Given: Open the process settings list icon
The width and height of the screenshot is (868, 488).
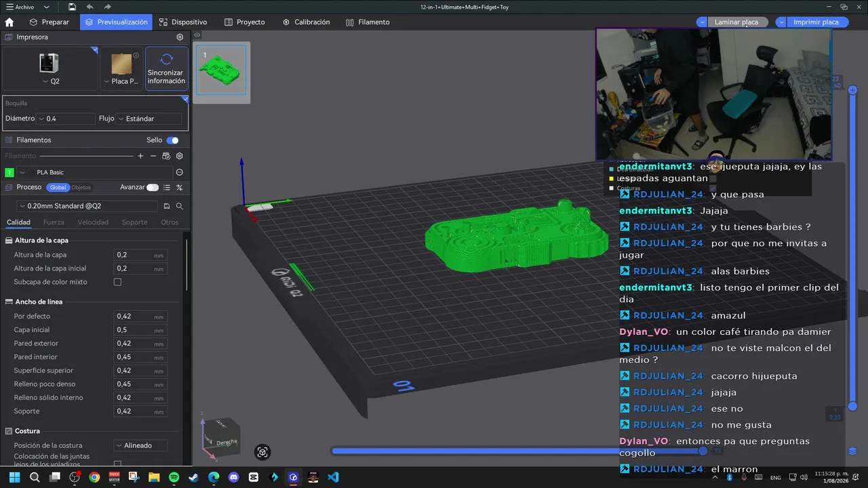Looking at the screenshot, I should click(x=167, y=187).
